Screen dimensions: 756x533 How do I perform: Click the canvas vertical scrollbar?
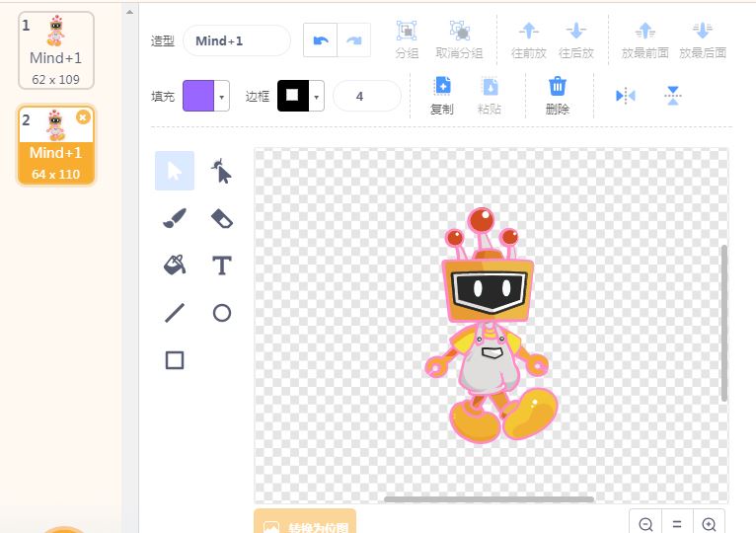[x=723, y=323]
